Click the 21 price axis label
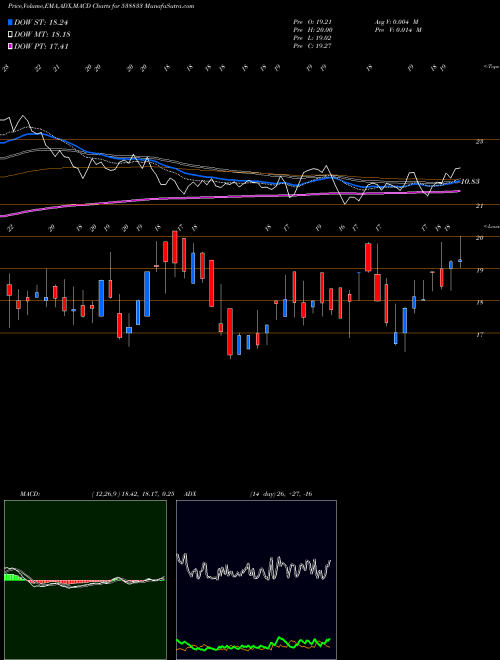Image resolution: width=500 pixels, height=660 pixels. click(479, 206)
